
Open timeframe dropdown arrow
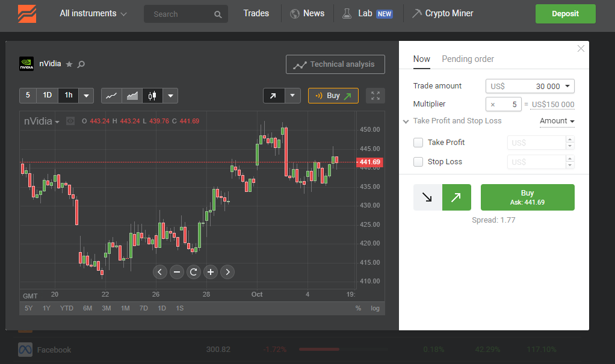pyautogui.click(x=86, y=96)
